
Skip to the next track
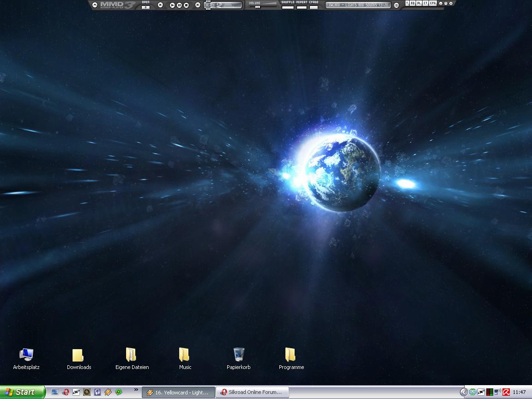click(198, 5)
